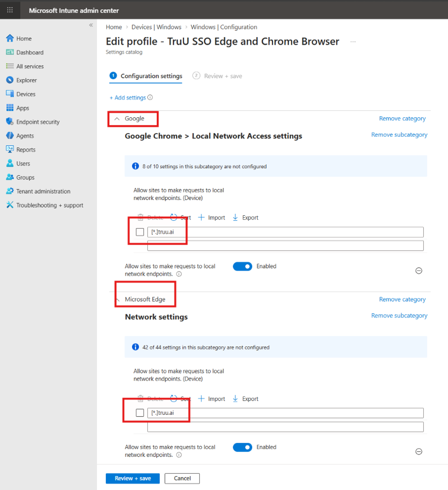448x490 pixels.
Task: Click Remove subcategory for Local Network Access
Action: coord(399,135)
